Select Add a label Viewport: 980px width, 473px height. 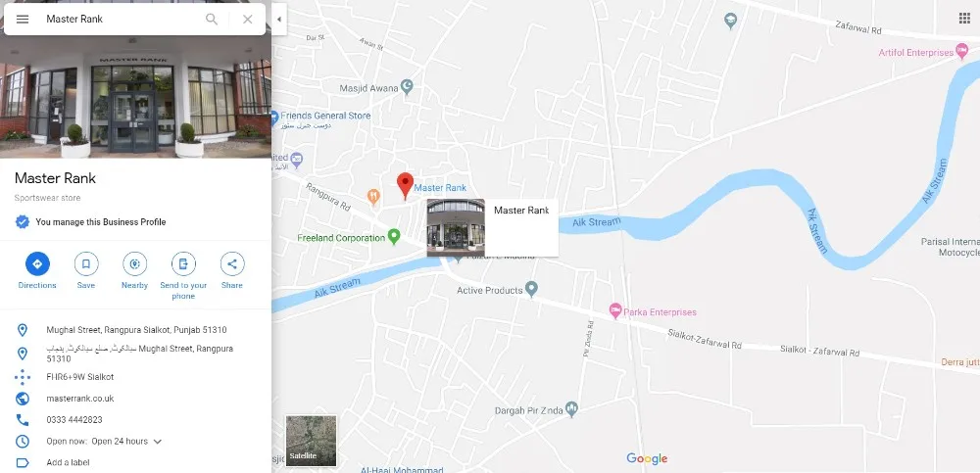(69, 462)
